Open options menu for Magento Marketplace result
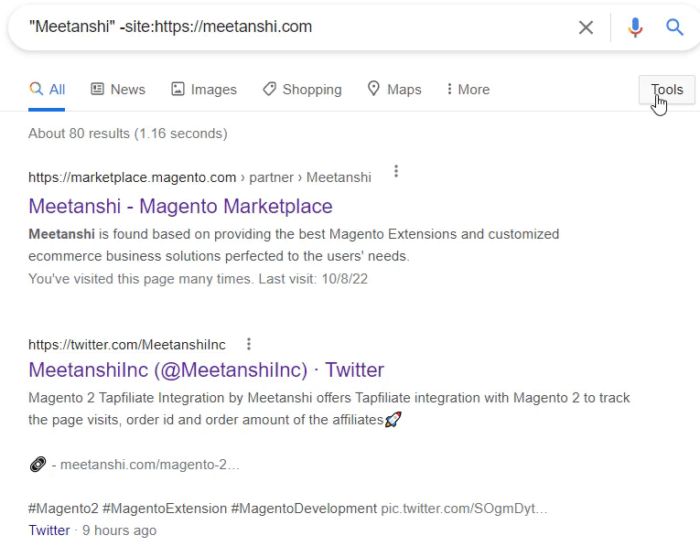Viewport: 700px width, 546px height. 396,171
